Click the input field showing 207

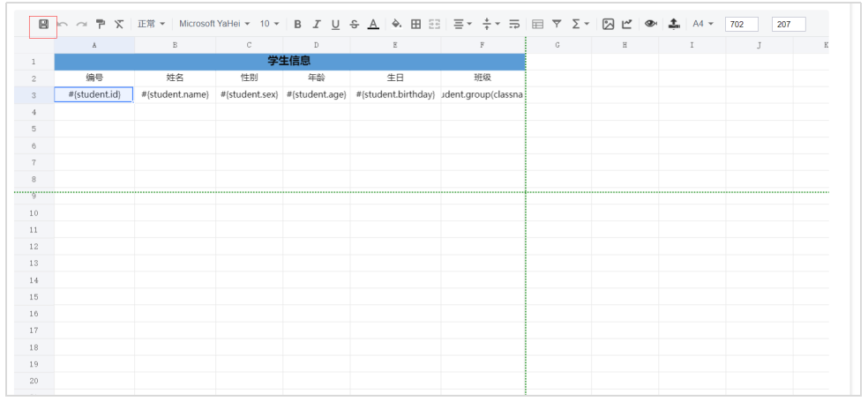click(x=789, y=24)
